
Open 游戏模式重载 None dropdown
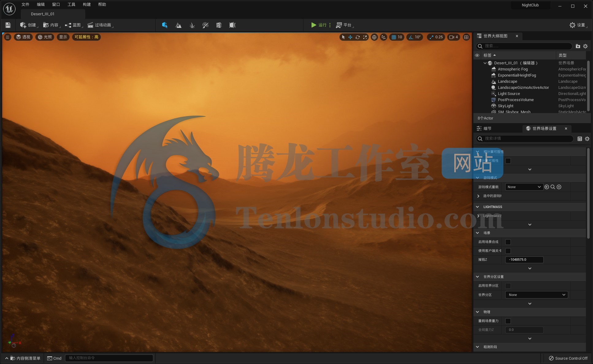pyautogui.click(x=524, y=187)
